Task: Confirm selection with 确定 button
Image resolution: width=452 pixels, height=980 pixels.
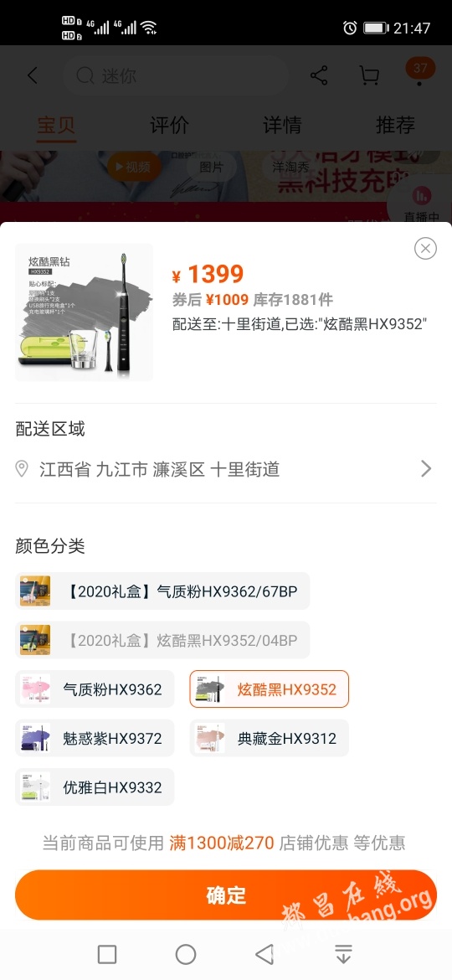Action: click(226, 895)
